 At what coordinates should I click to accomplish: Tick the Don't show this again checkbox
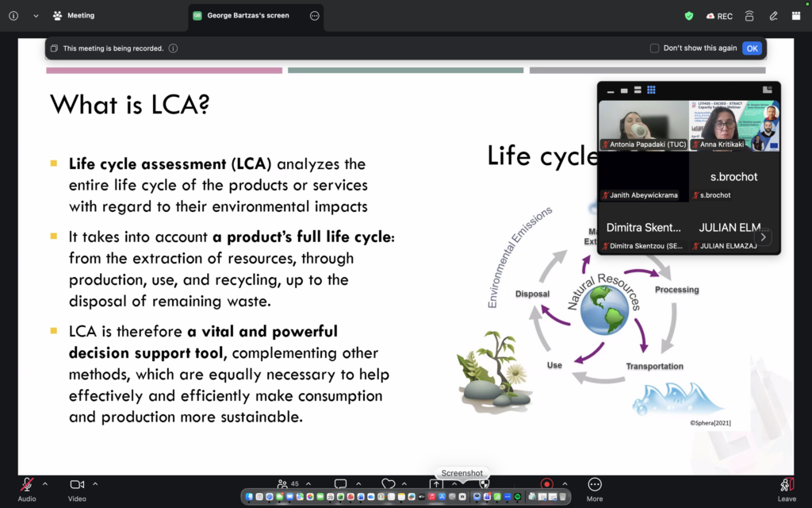click(654, 48)
